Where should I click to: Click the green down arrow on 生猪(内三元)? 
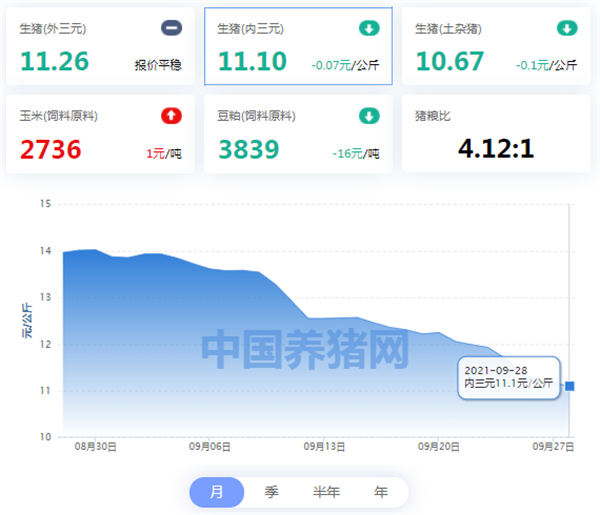pos(369,28)
